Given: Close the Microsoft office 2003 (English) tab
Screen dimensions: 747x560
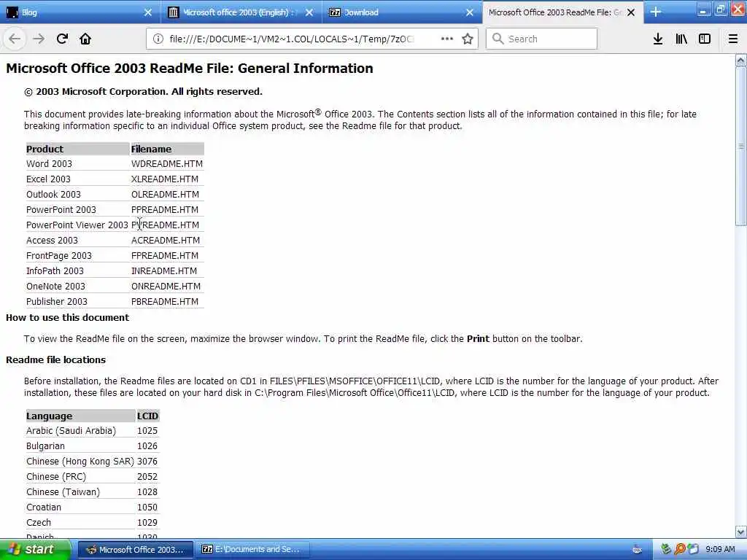Looking at the screenshot, I should [309, 12].
